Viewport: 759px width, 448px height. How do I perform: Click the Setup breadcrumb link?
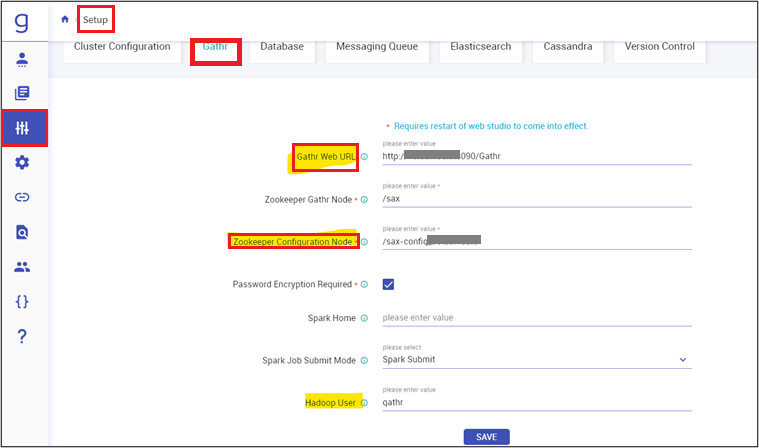96,19
